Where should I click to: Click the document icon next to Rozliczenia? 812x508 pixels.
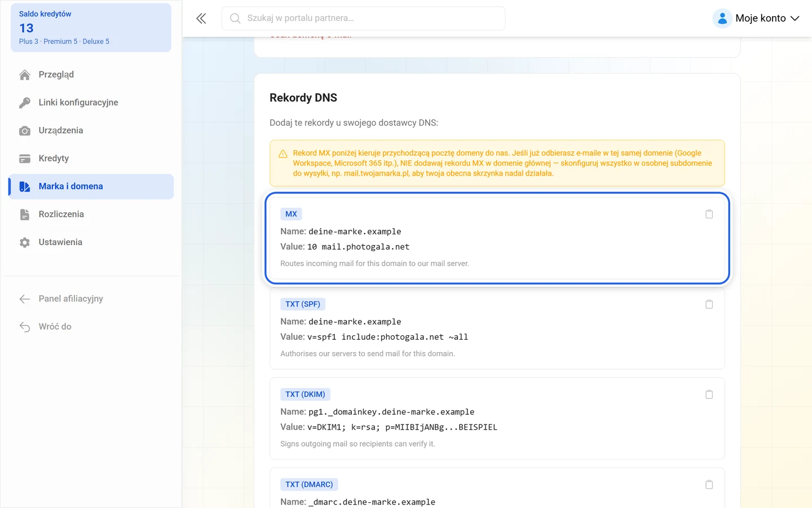(25, 214)
